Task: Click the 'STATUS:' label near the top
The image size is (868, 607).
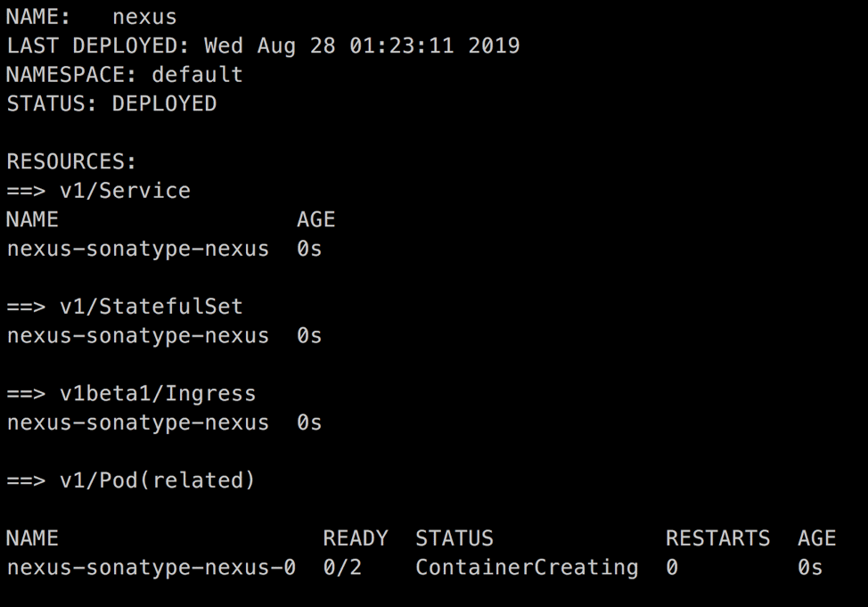Action: (52, 103)
